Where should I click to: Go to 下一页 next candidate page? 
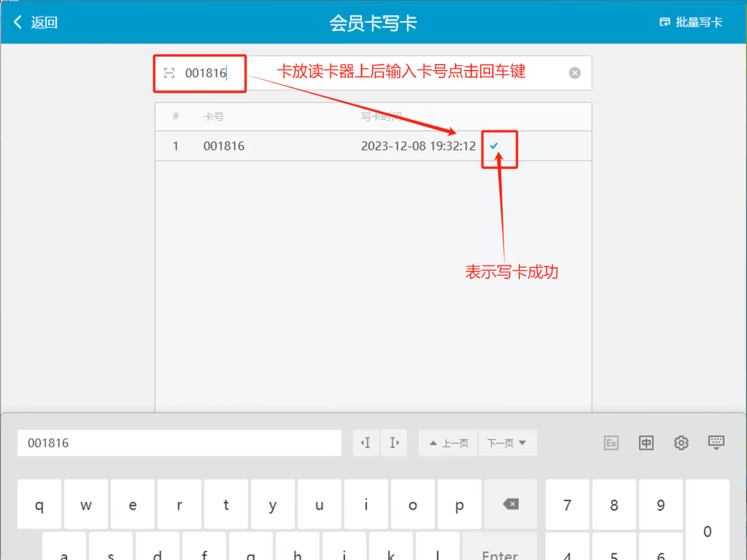[x=507, y=443]
